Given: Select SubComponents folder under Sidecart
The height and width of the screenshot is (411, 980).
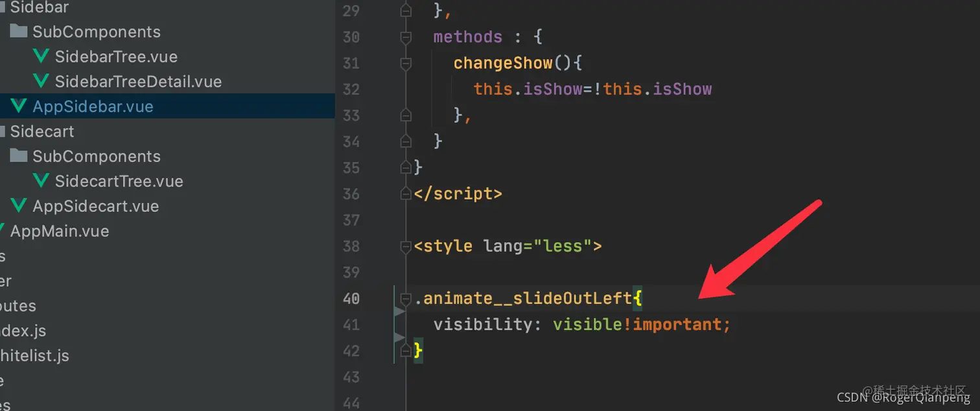Looking at the screenshot, I should point(96,156).
